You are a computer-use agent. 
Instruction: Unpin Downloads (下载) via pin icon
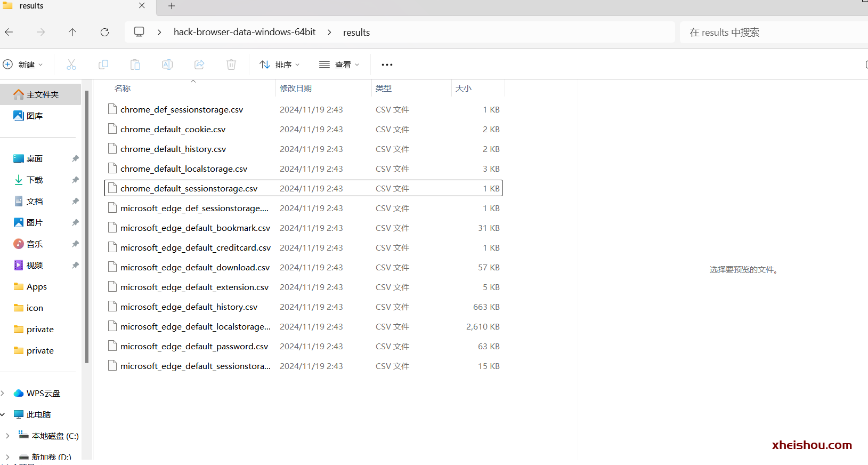pyautogui.click(x=75, y=180)
